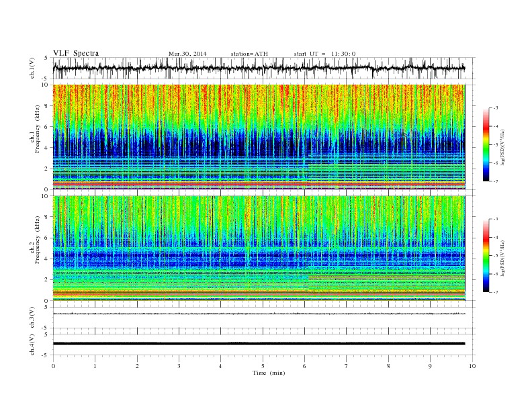Image resolution: width=532 pixels, height=411 pixels.
Task: Select the log(PSD) label beside the ch.2 color bar
Action: (x=502, y=258)
